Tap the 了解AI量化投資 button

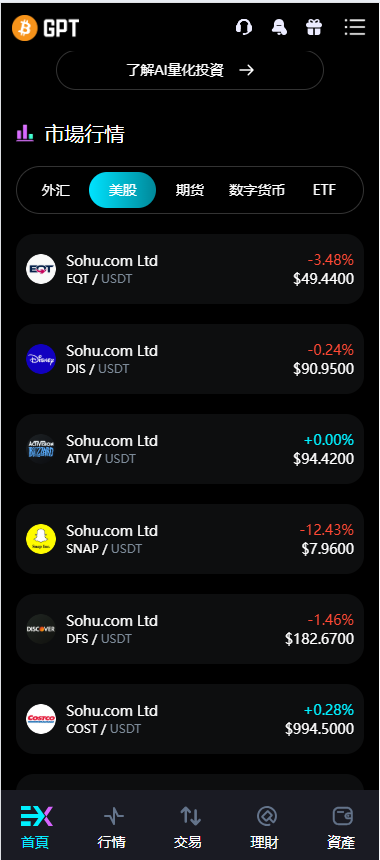click(190, 70)
